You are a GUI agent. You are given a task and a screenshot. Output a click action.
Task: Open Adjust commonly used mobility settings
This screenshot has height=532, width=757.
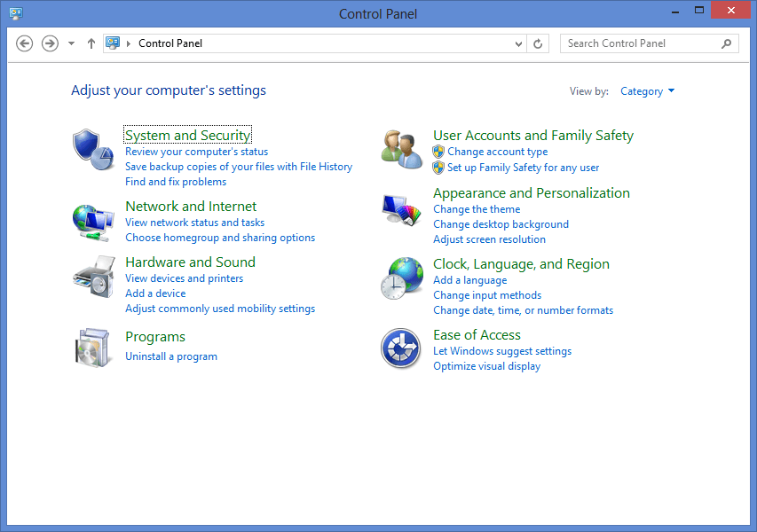click(220, 309)
